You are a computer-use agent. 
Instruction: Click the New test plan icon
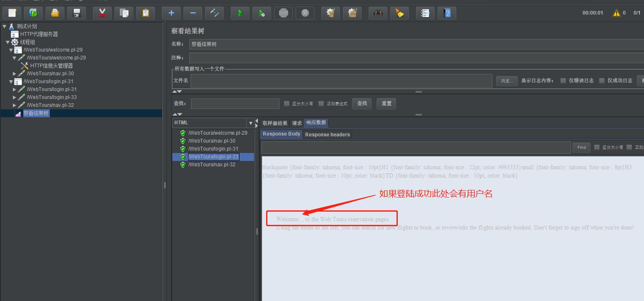click(12, 13)
